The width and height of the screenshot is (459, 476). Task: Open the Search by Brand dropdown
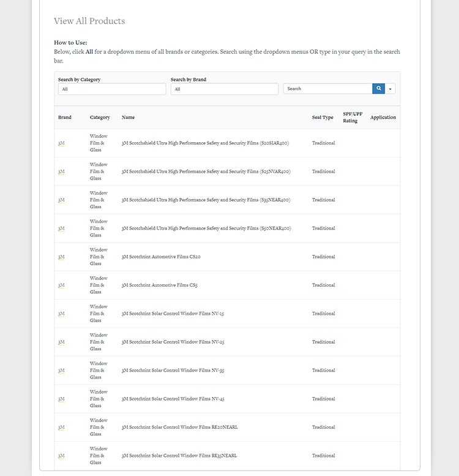pos(225,89)
